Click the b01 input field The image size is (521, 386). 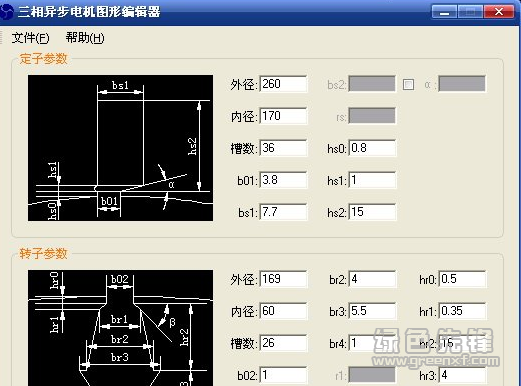283,180
